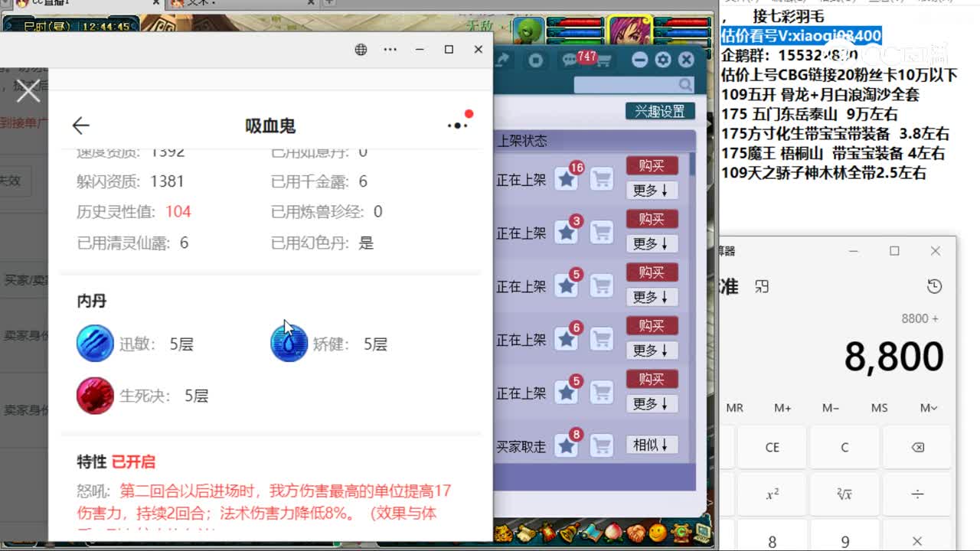Click calculator MS memory store
The height and width of the screenshot is (551, 980).
[x=880, y=408]
